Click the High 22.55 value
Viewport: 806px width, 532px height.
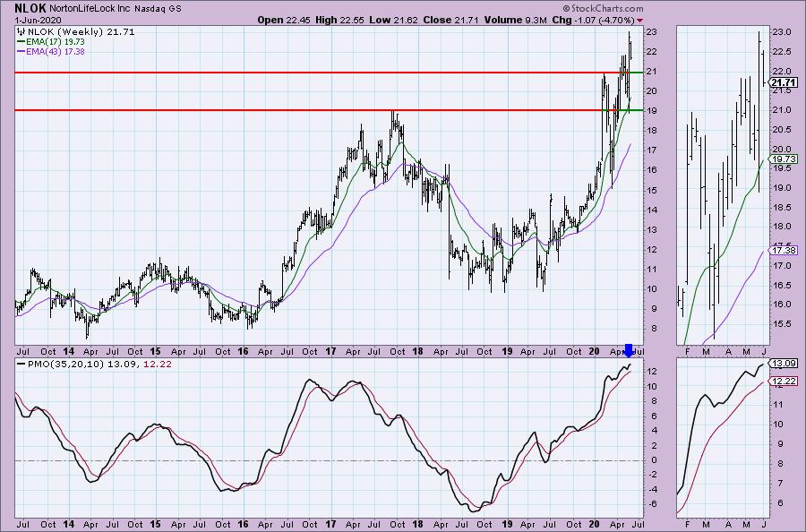[x=338, y=20]
